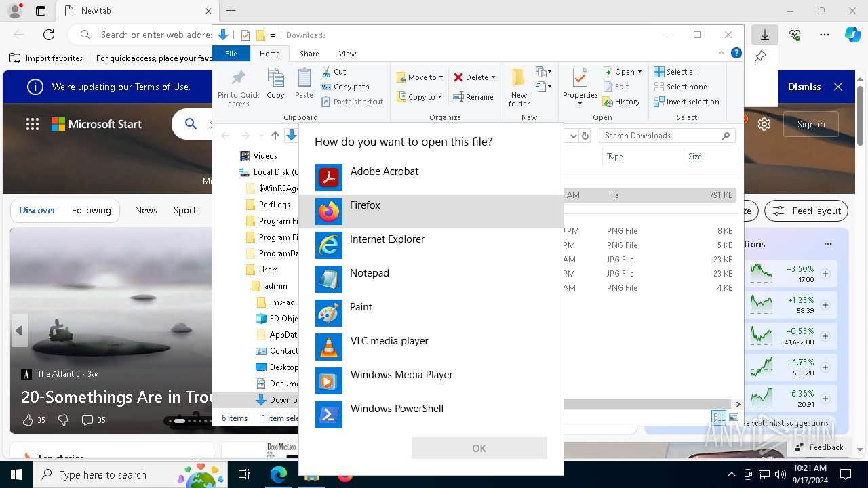The width and height of the screenshot is (868, 488).
Task: Open the Following feed tab
Action: 91,211
